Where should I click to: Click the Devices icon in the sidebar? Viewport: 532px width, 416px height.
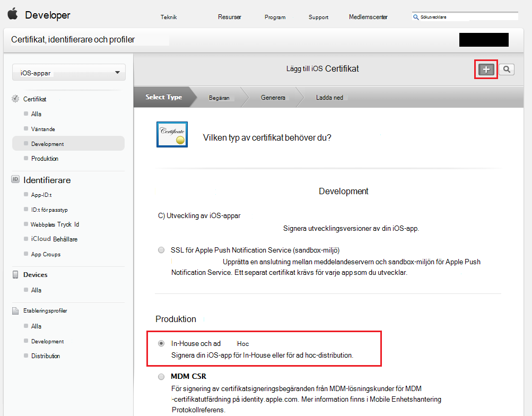click(15, 274)
